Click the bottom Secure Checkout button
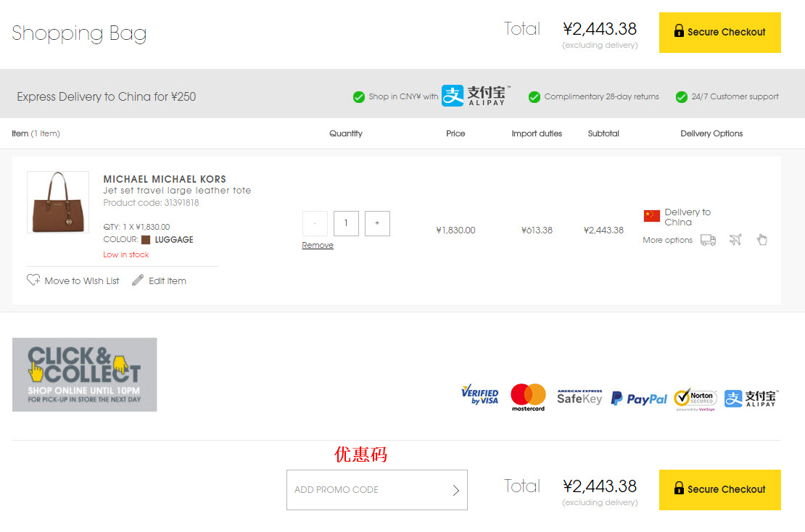The width and height of the screenshot is (805, 532). [x=719, y=490]
